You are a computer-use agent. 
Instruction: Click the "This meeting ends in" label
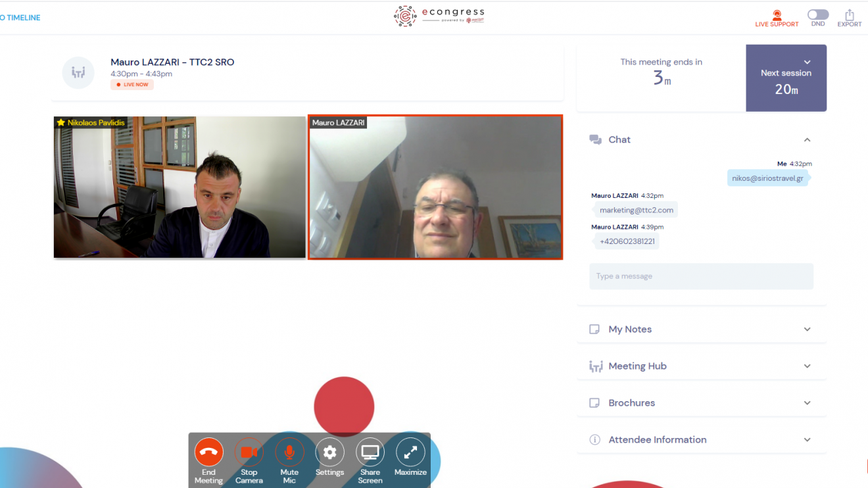pyautogui.click(x=661, y=62)
